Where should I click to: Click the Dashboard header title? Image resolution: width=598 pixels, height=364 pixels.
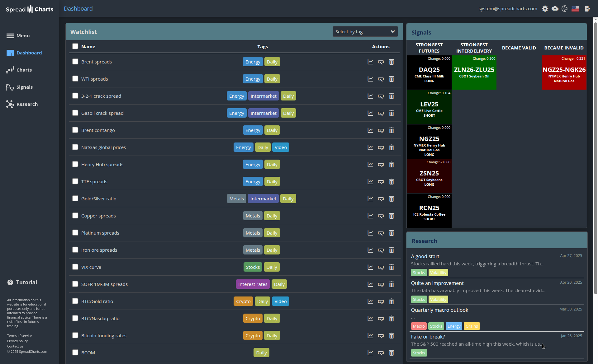[78, 9]
